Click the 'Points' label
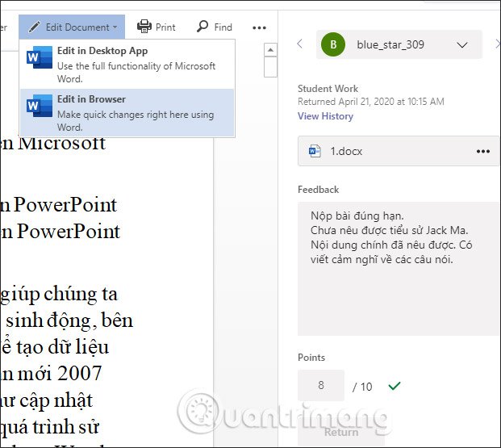Image resolution: width=501 pixels, height=448 pixels. (x=311, y=358)
